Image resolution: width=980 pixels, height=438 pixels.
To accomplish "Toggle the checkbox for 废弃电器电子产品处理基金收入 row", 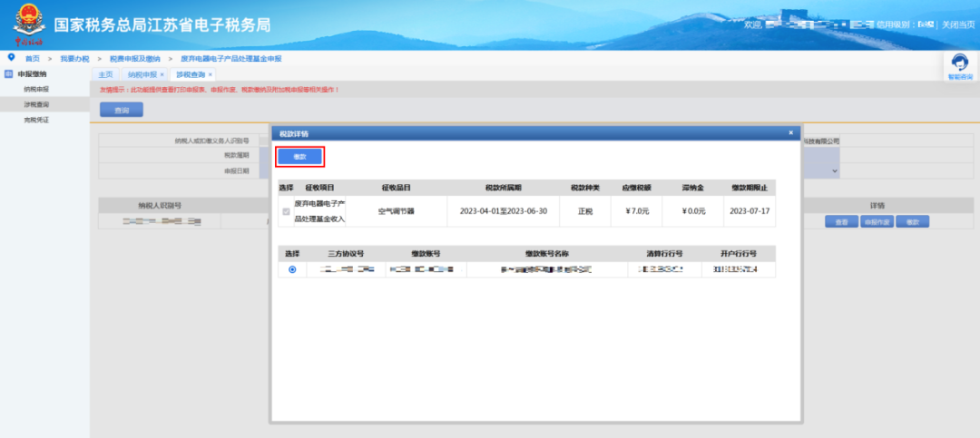I will tap(286, 212).
